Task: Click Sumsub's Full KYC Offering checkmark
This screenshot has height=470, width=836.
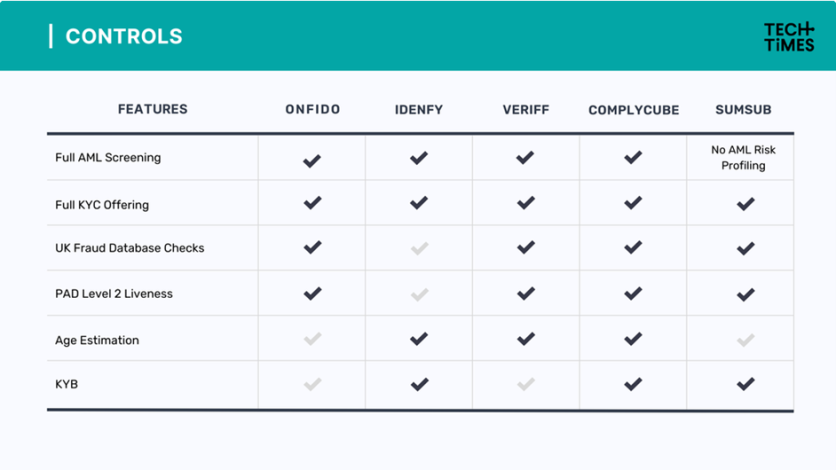Action: (745, 204)
